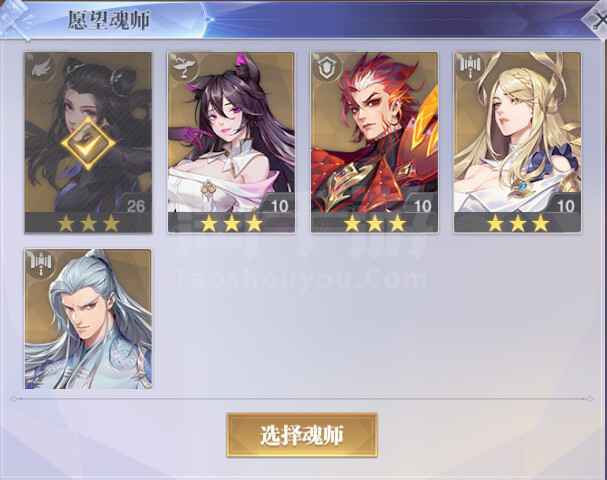Click the sword class icon on blonde woman card

click(470, 68)
